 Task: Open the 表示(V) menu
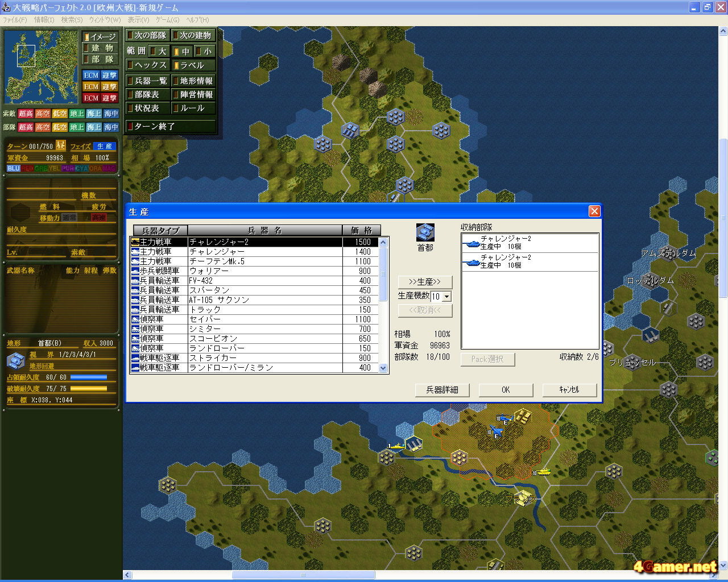click(x=138, y=20)
